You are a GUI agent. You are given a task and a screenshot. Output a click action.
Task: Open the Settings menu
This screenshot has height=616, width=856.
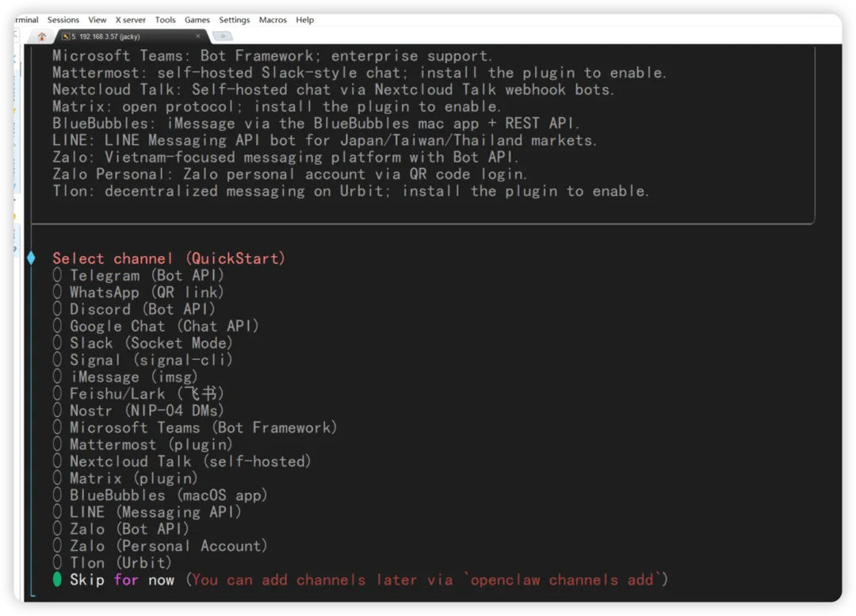pos(234,20)
